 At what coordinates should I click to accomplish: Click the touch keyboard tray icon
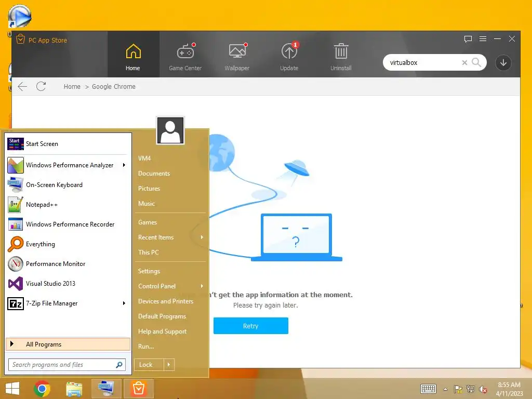[428, 389]
